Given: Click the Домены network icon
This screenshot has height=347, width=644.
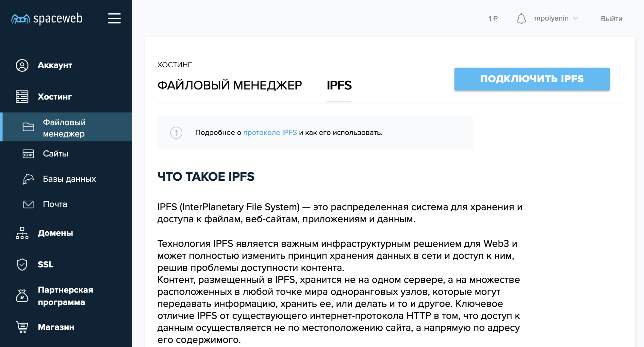Looking at the screenshot, I should [x=21, y=233].
